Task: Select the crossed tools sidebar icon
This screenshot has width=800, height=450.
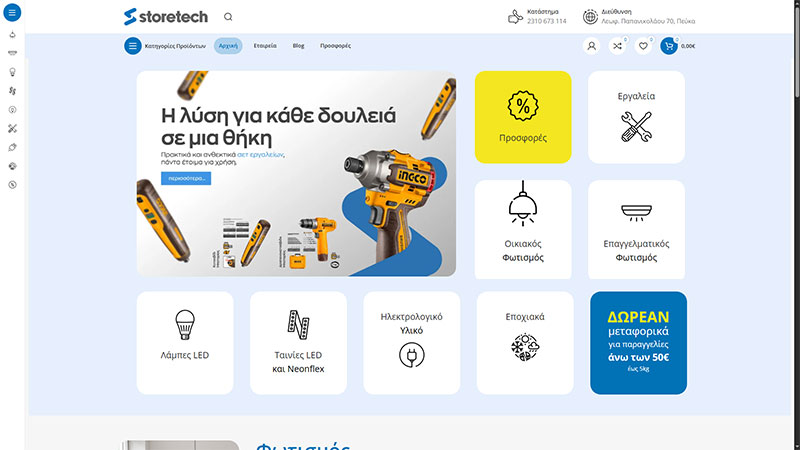Action: (12, 129)
